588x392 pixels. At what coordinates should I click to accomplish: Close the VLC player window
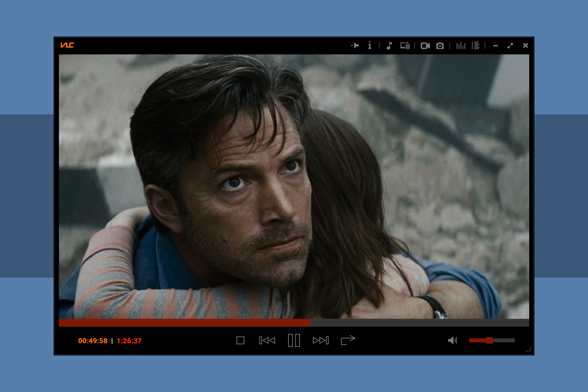pos(526,45)
